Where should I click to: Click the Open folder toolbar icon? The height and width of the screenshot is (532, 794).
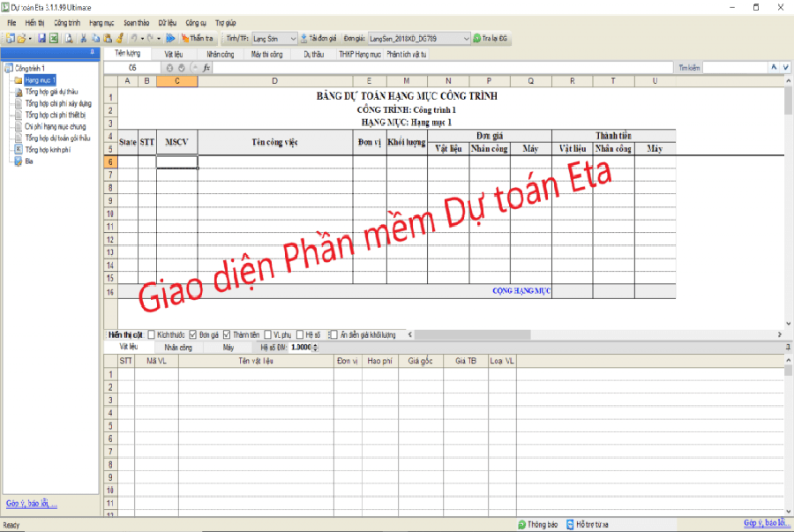pos(21,39)
